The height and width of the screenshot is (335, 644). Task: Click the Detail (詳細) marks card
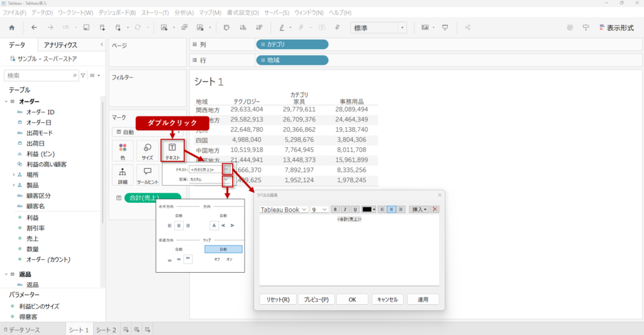coord(123,175)
